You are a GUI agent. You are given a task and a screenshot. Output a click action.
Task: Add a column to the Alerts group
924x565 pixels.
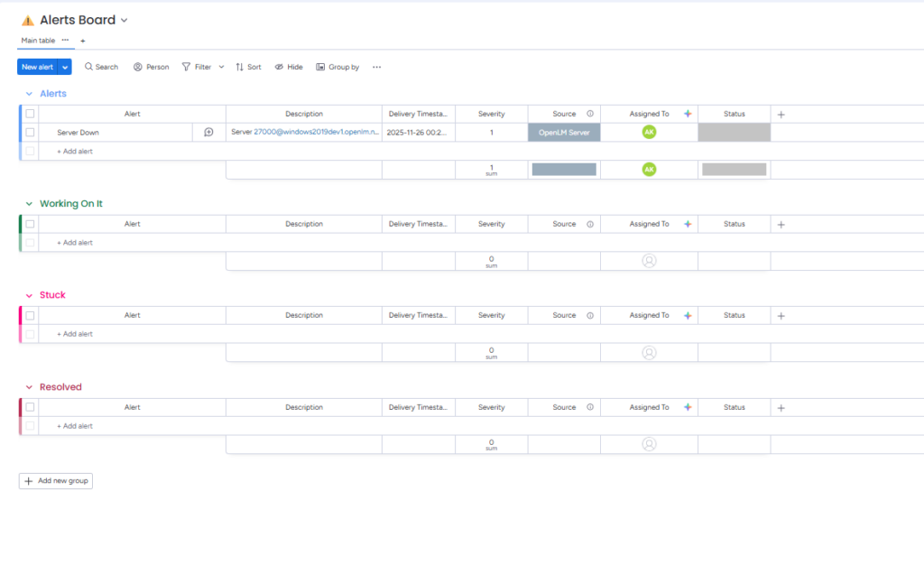pyautogui.click(x=781, y=115)
